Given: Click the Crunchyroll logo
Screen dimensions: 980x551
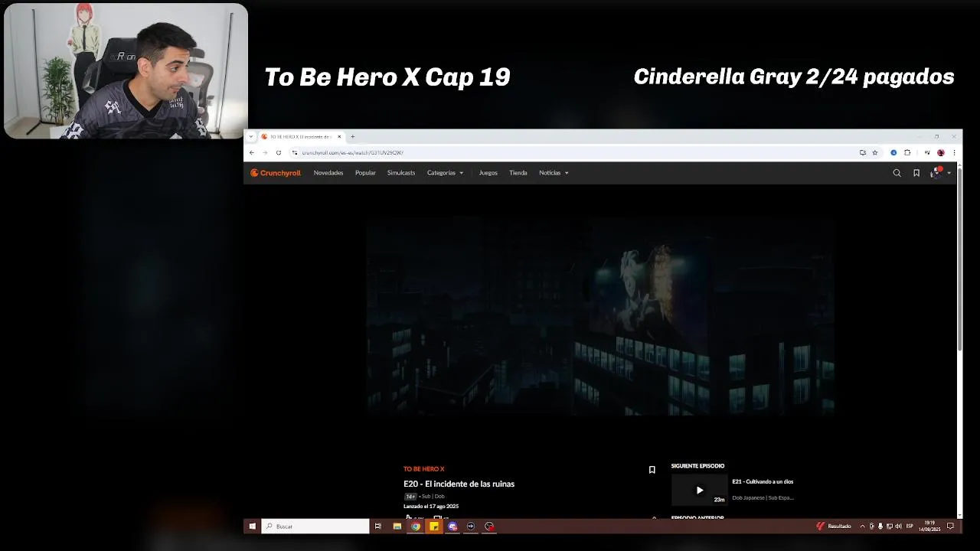Looking at the screenshot, I should pos(276,173).
